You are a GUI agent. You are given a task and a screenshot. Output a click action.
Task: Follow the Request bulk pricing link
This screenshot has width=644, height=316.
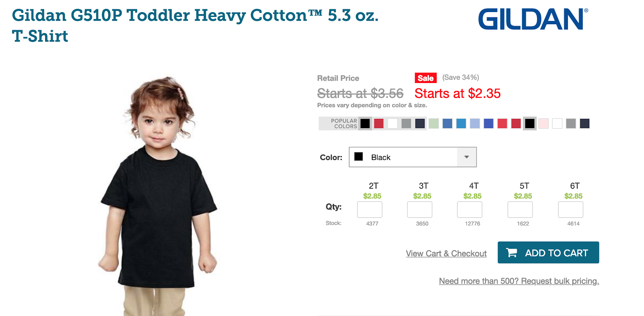pyautogui.click(x=519, y=281)
